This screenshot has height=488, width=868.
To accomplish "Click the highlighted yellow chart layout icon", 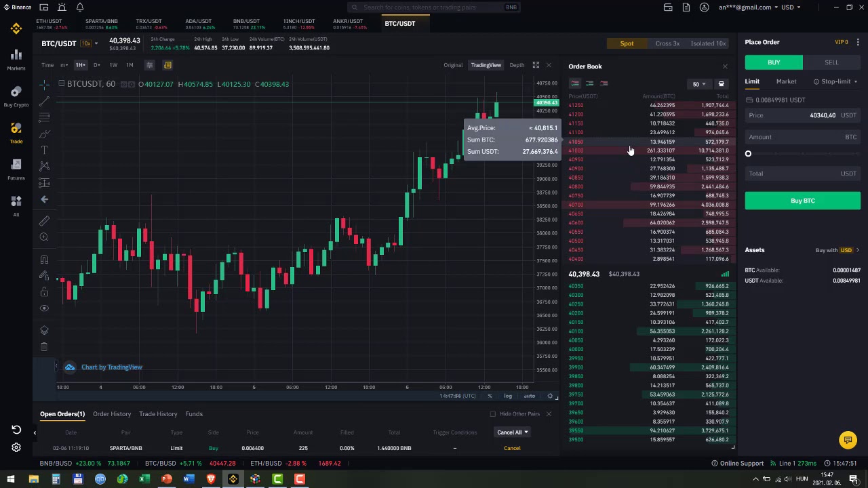I will [167, 65].
